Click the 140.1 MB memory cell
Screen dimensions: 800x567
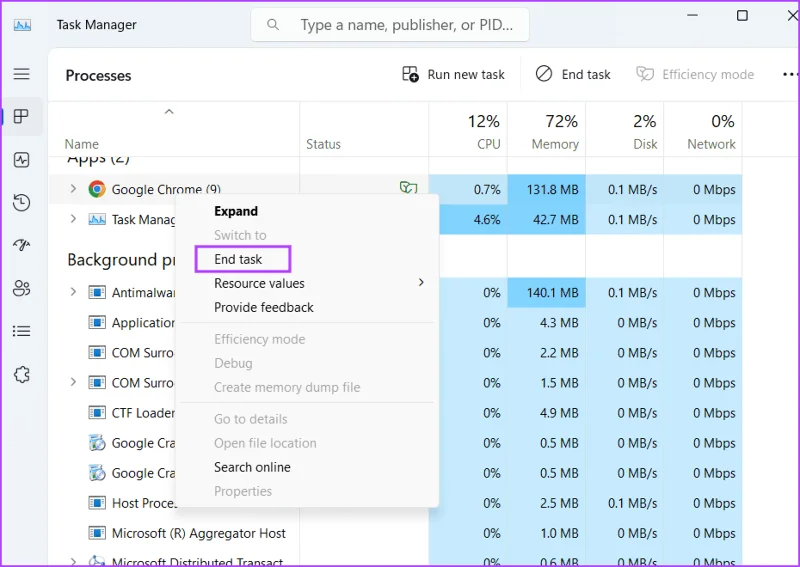(x=546, y=292)
